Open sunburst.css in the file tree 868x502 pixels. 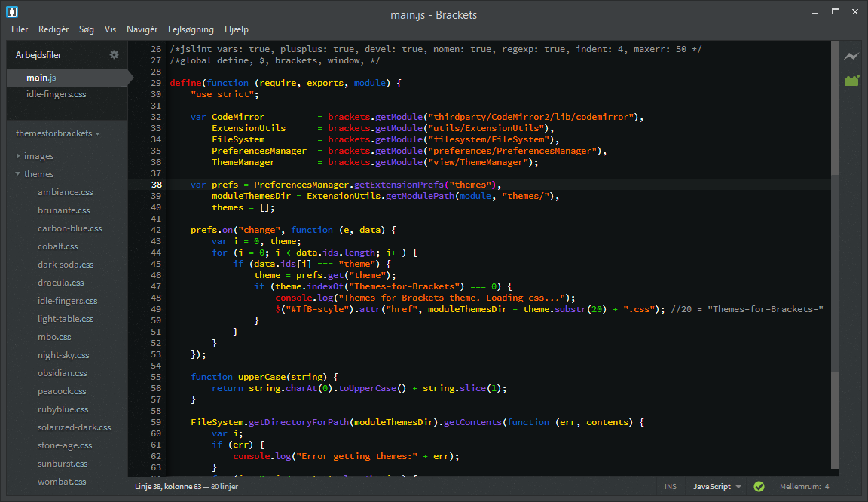pos(63,464)
